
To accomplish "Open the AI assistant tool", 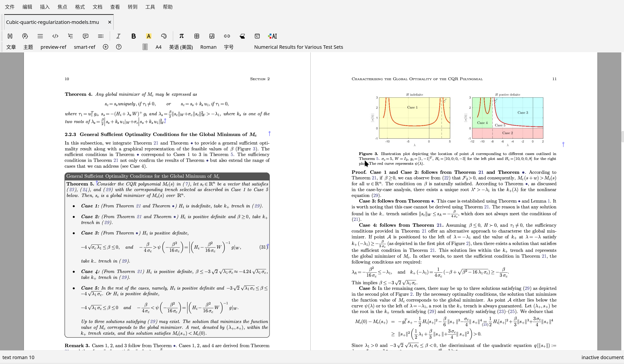I will point(272,36).
